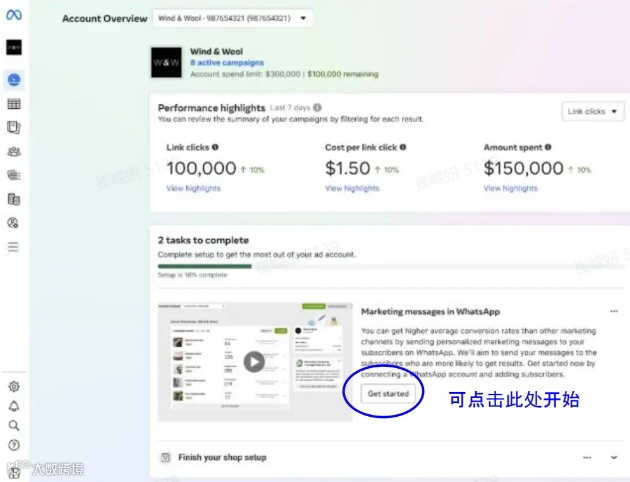Click the Get started button
630x482 pixels.
pos(389,394)
